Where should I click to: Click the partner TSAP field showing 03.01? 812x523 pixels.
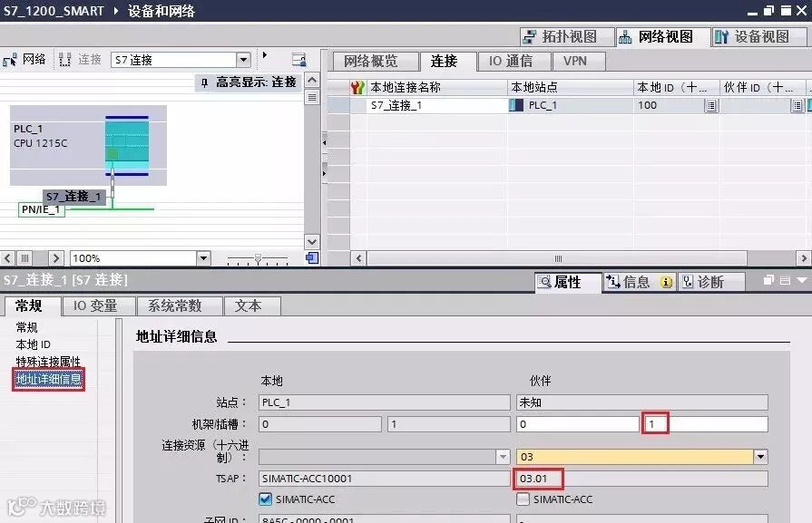click(642, 479)
